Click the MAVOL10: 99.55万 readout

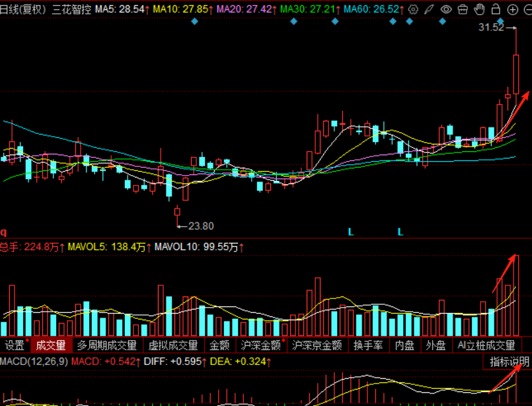(199, 247)
